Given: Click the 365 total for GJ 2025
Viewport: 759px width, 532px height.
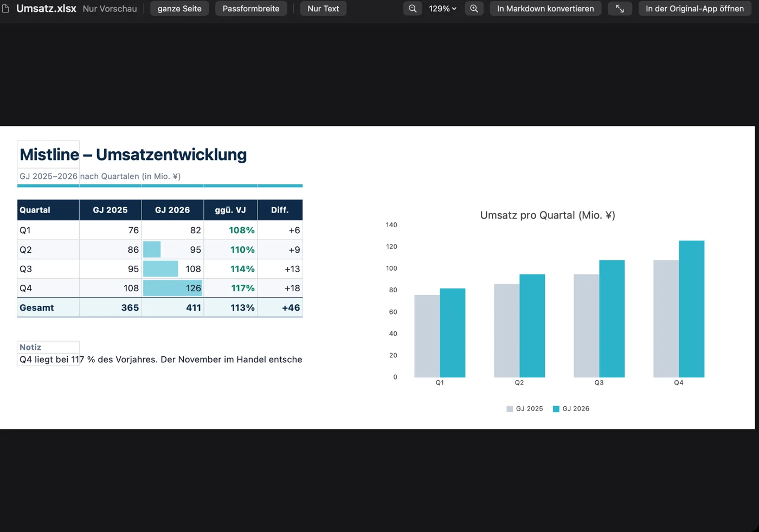Looking at the screenshot, I should pyautogui.click(x=111, y=307).
